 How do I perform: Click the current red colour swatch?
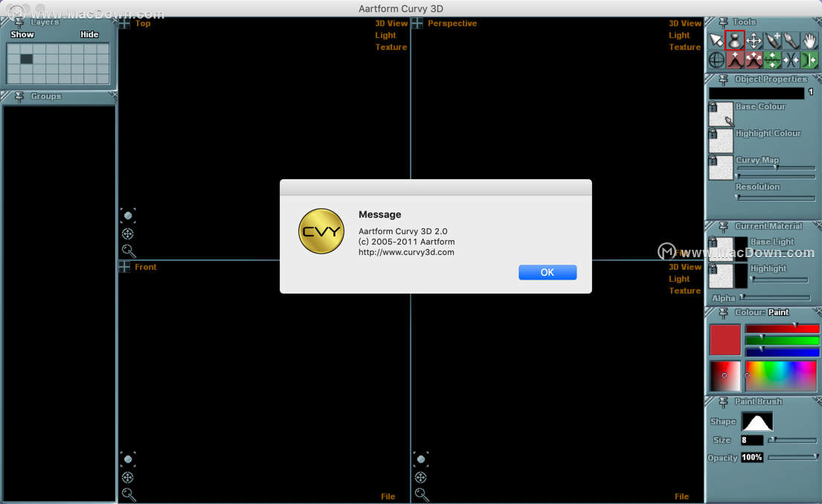pyautogui.click(x=725, y=340)
